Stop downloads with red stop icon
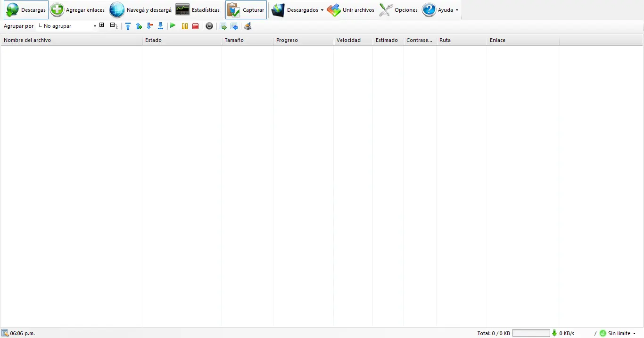Screen dimensions: 644x338 (196, 26)
